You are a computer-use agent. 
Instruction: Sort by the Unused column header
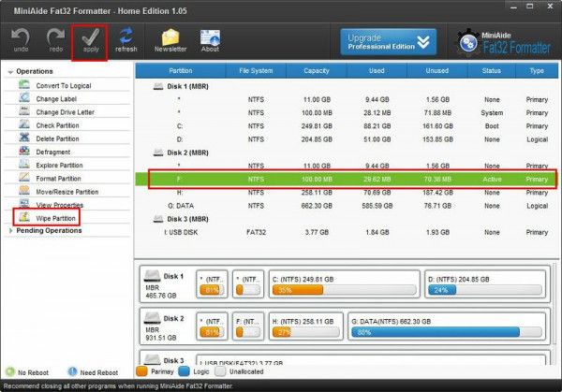(x=436, y=70)
